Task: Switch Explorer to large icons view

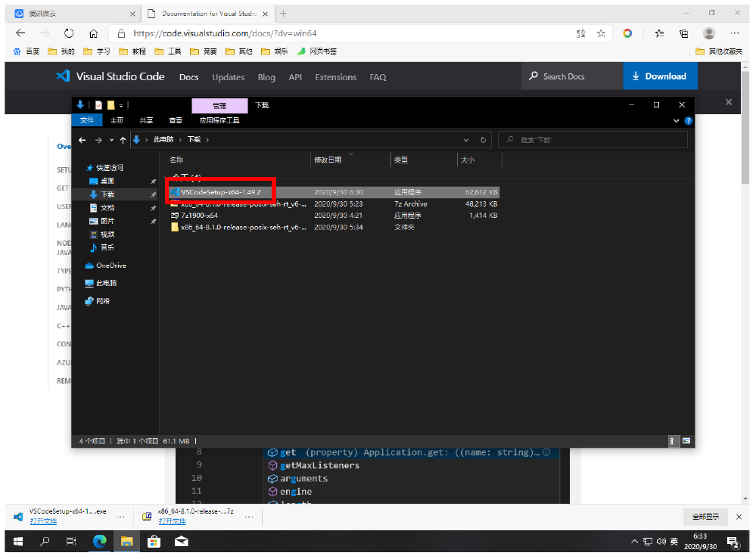Action: coord(686,440)
